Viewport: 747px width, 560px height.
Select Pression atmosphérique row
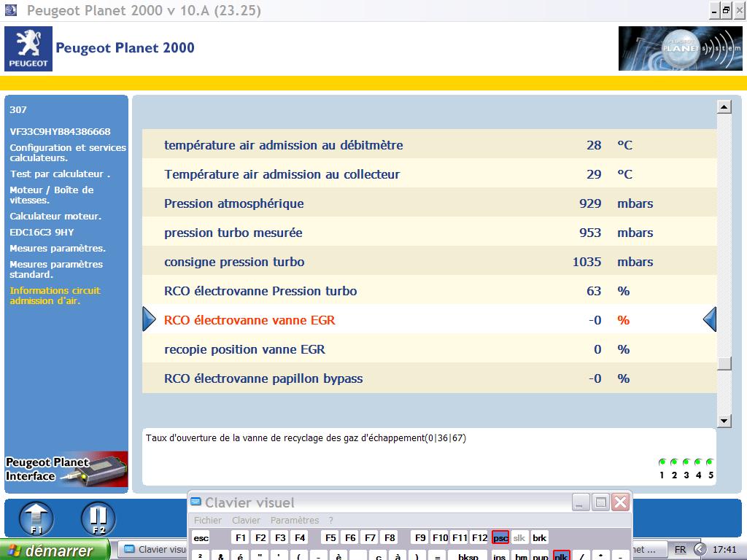pos(429,203)
